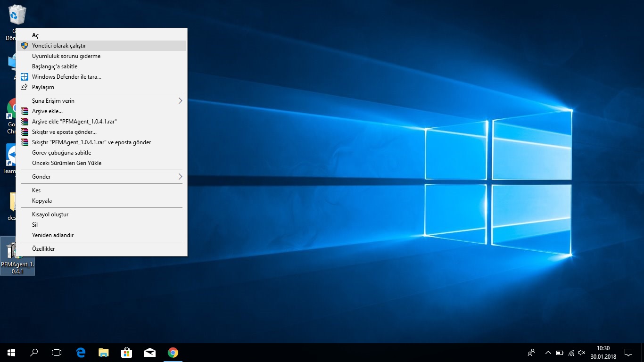Click 'Önceki Sürümleri Geri Yükle' entry
The width and height of the screenshot is (644, 362).
tap(101, 163)
